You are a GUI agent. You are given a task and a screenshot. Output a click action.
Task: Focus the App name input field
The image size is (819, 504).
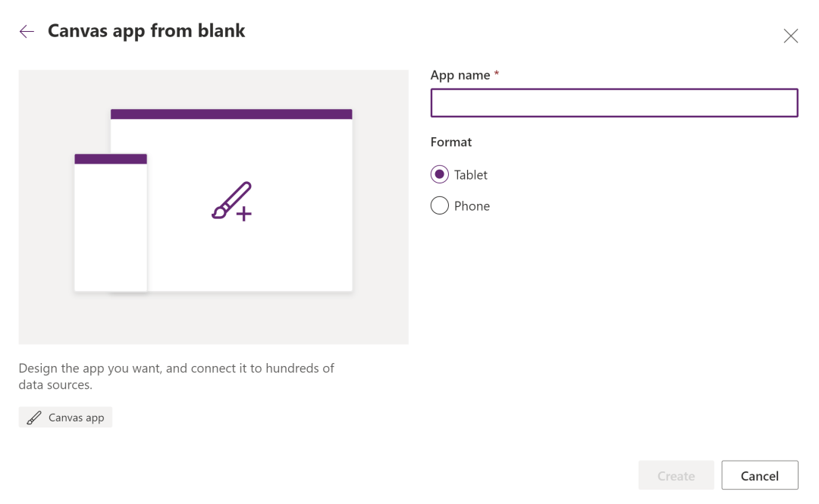[x=613, y=103]
